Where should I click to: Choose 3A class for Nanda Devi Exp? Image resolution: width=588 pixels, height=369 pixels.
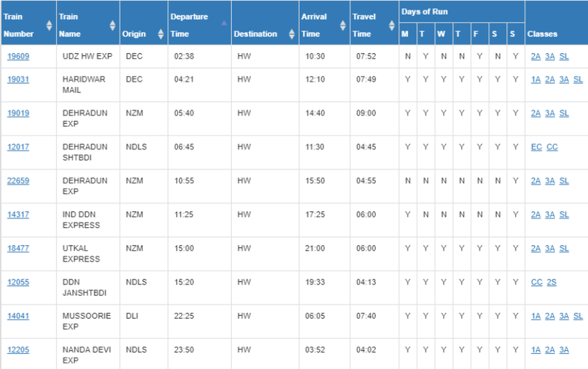[564, 350]
